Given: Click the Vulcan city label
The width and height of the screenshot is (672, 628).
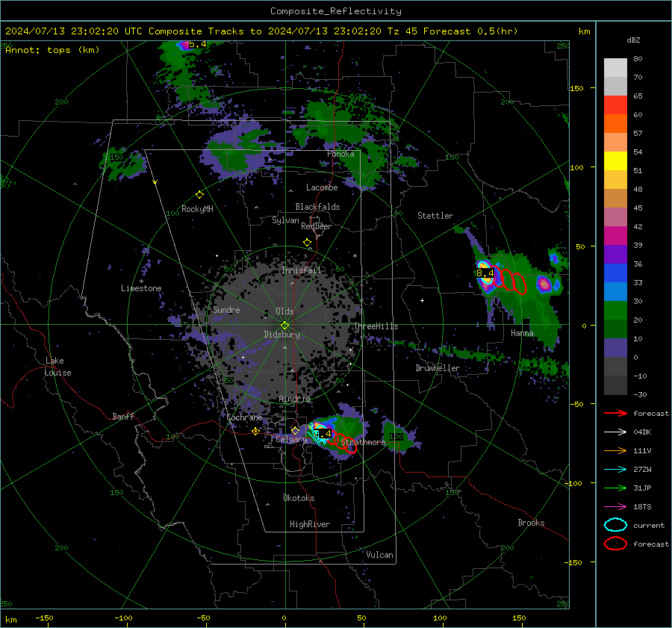Looking at the screenshot, I should (379, 555).
